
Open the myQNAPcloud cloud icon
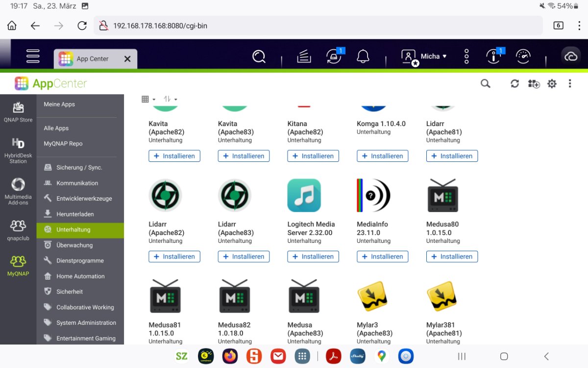coord(571,56)
